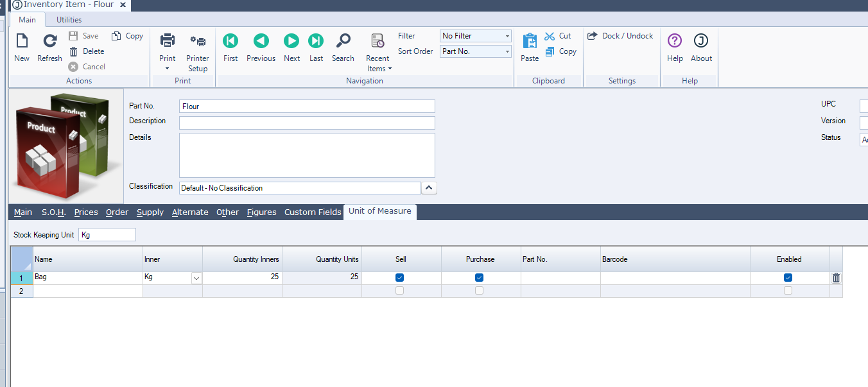Click the Paste clipboard icon
Screen dimensions: 868x387
coord(530,42)
